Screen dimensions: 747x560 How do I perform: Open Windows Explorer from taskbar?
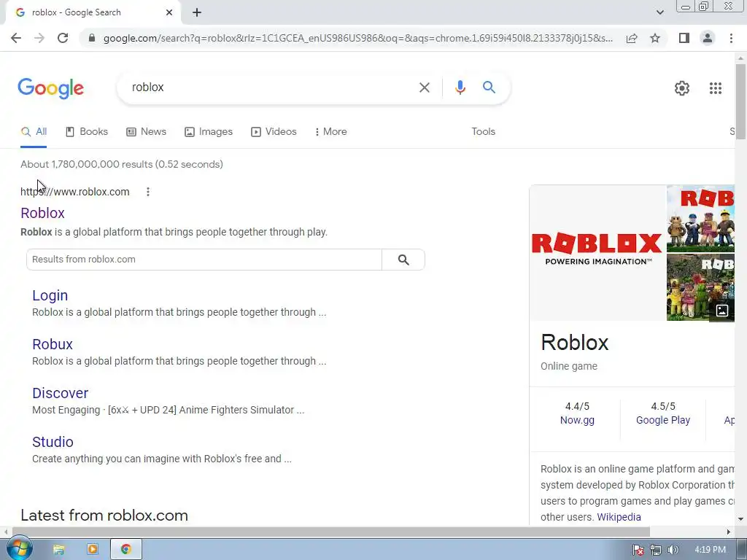[x=58, y=550]
